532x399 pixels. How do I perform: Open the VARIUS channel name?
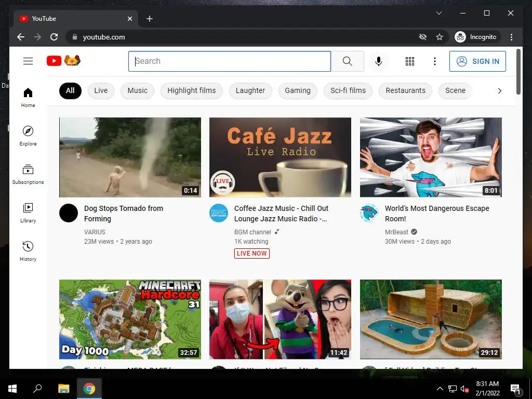coord(95,232)
